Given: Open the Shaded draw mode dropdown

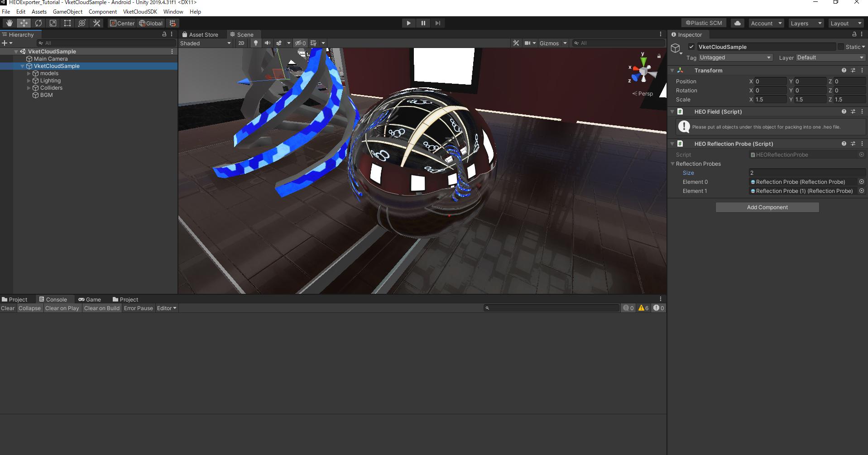Looking at the screenshot, I should [x=205, y=43].
